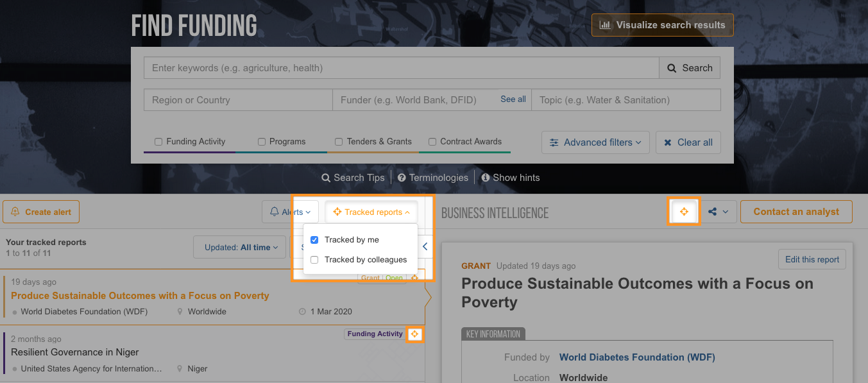
Task: Click the crosshair icon in Tracked reports
Action: pos(337,212)
